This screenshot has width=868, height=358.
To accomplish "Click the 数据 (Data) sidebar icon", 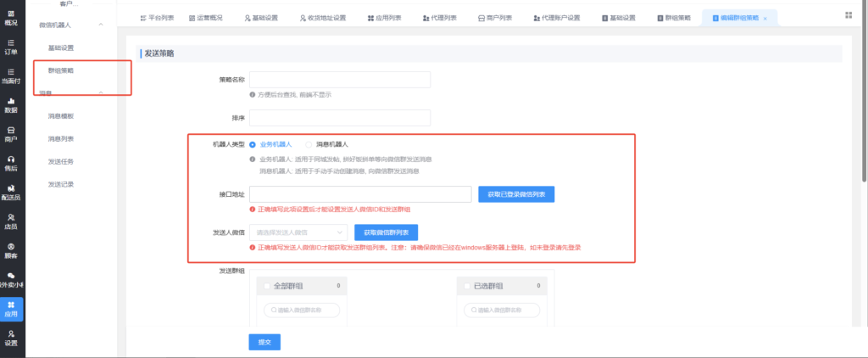I will tap(11, 104).
